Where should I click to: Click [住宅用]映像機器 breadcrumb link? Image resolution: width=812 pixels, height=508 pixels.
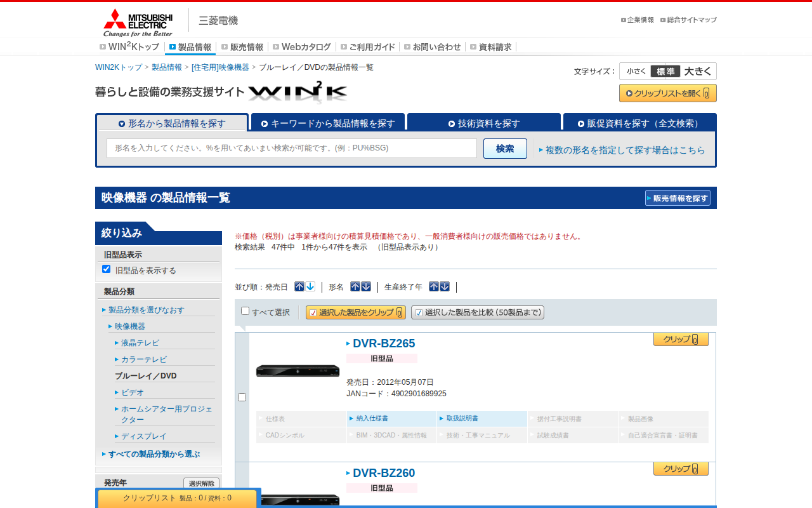(x=220, y=67)
